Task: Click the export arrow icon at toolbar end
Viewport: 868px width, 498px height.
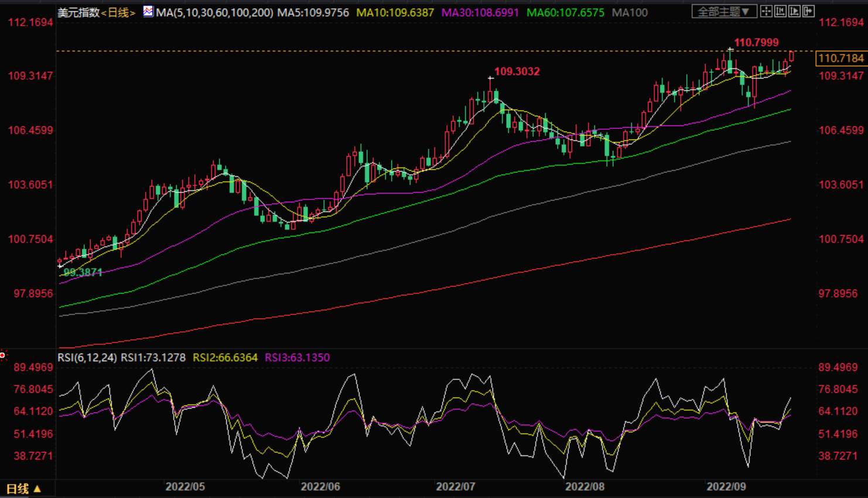Action: pyautogui.click(x=808, y=11)
